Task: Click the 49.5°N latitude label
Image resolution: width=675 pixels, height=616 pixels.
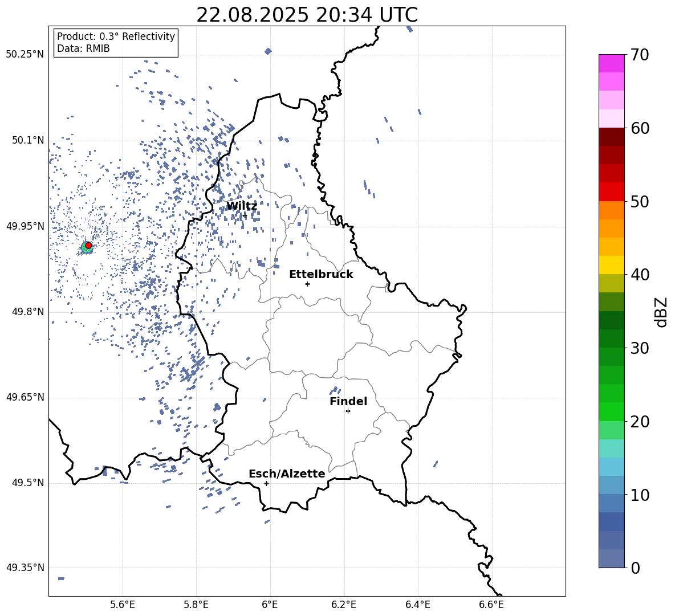Action: (28, 483)
